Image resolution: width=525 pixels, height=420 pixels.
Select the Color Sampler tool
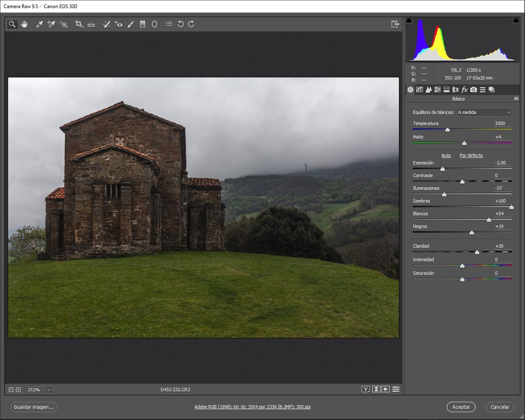coord(51,24)
